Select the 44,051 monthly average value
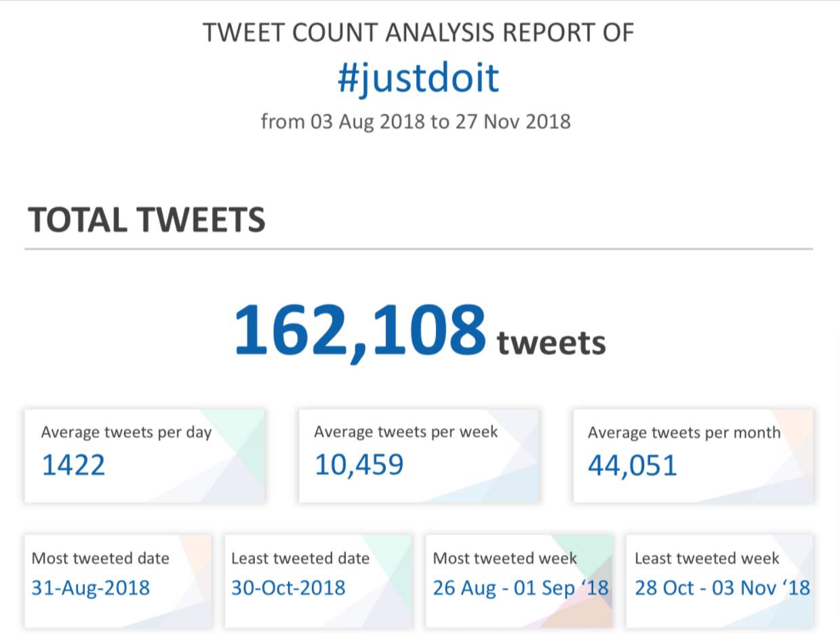The width and height of the screenshot is (840, 637). [632, 466]
